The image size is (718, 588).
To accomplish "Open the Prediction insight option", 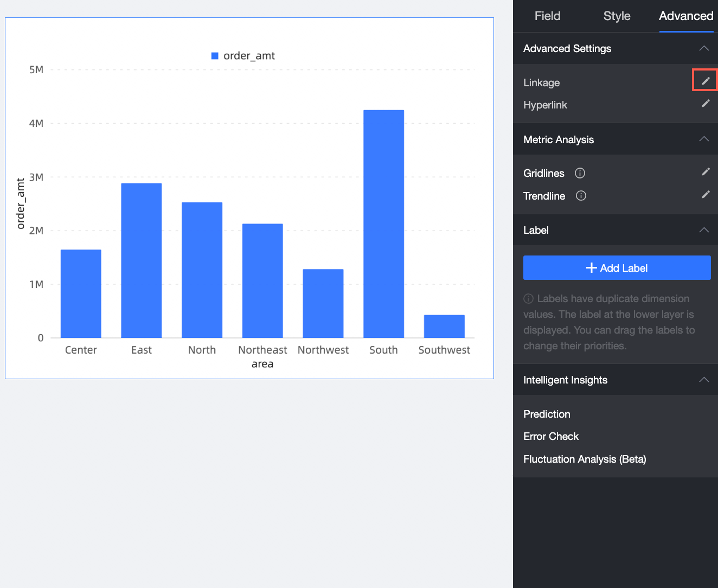I will click(547, 414).
